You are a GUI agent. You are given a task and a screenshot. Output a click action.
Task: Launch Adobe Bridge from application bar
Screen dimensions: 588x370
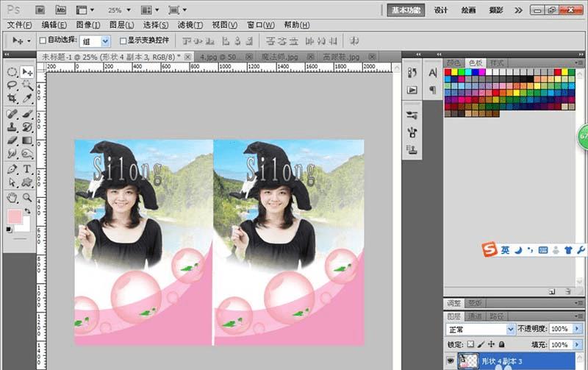coord(40,10)
